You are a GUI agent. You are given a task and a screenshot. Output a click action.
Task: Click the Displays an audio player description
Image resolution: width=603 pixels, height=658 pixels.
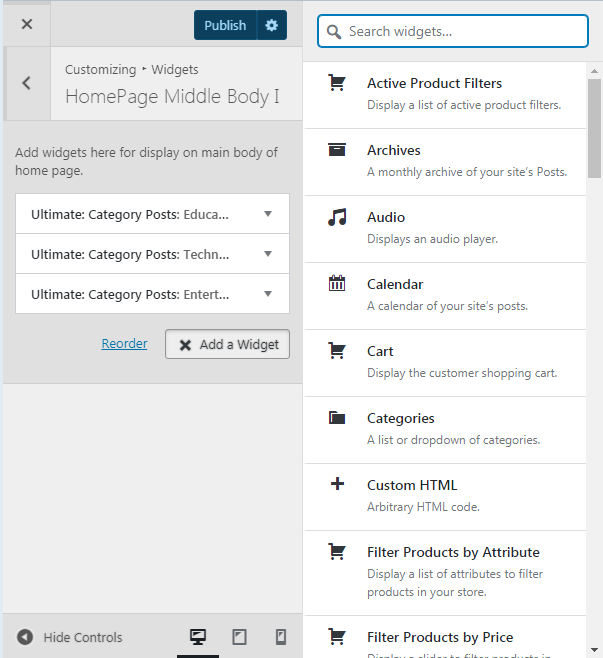pyautogui.click(x=432, y=239)
